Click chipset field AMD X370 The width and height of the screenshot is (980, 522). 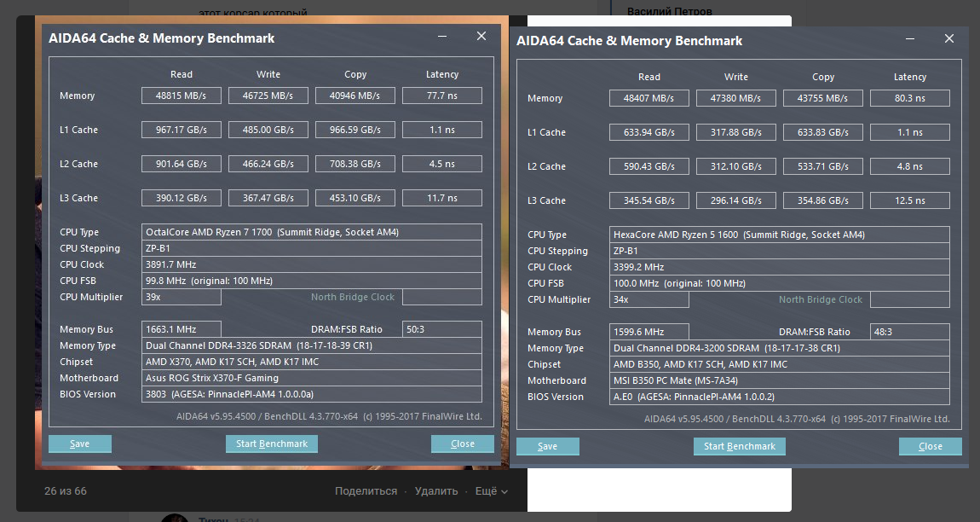pyautogui.click(x=312, y=362)
